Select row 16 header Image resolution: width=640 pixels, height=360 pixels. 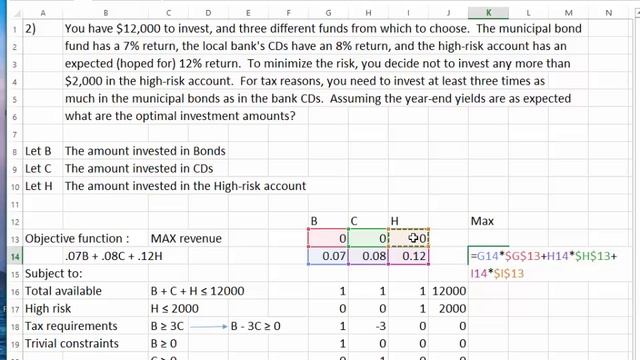16,291
